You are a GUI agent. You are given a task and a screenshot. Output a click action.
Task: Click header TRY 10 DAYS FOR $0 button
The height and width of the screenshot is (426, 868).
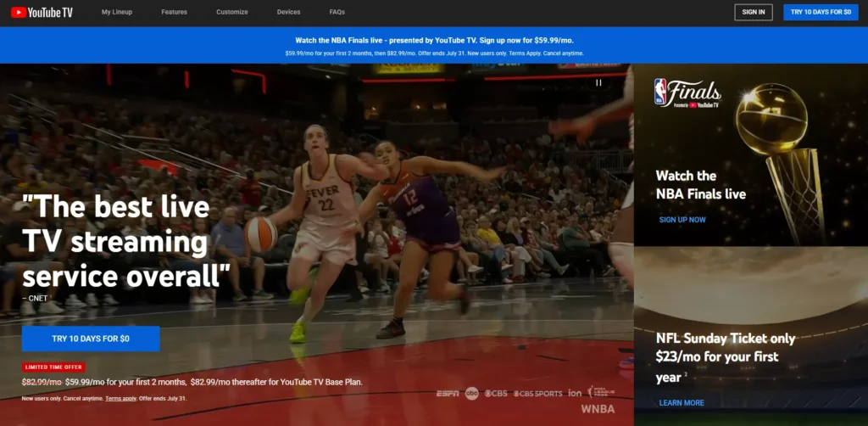pos(821,12)
